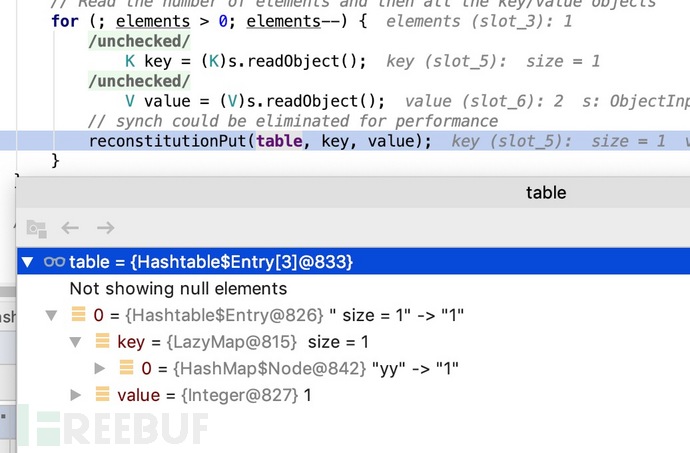Screen dimensions: 690x453
Task: Click the reconstitutionPut code line
Action: coord(260,141)
